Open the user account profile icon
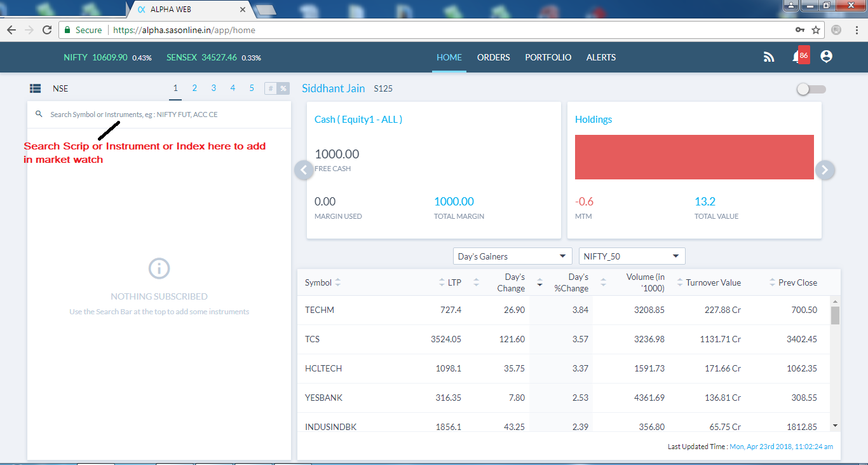The height and width of the screenshot is (465, 868). tap(826, 57)
